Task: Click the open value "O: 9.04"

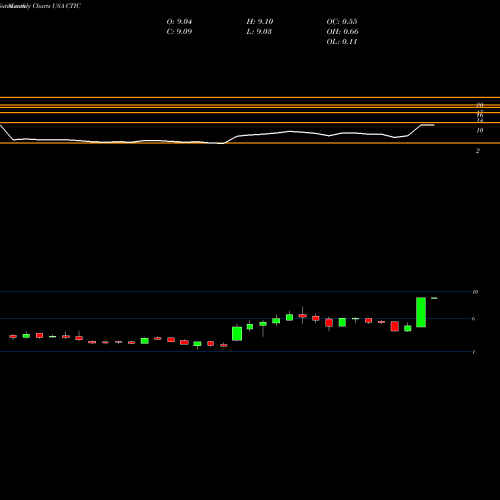Action: tap(179, 22)
